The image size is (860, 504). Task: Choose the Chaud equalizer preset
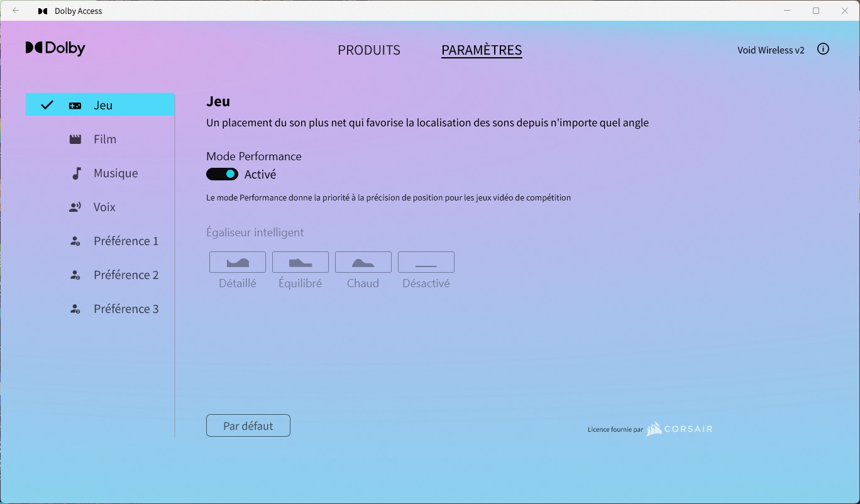[x=363, y=262]
